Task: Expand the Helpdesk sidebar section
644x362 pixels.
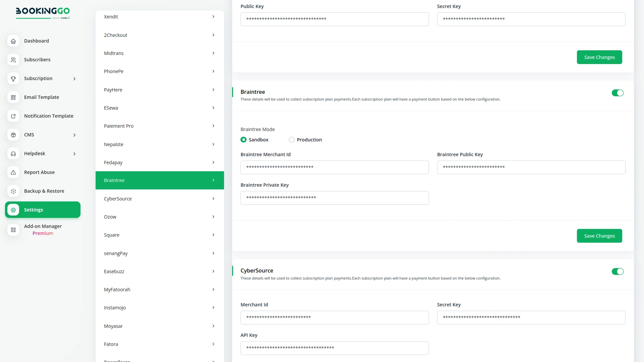Action: click(x=74, y=154)
